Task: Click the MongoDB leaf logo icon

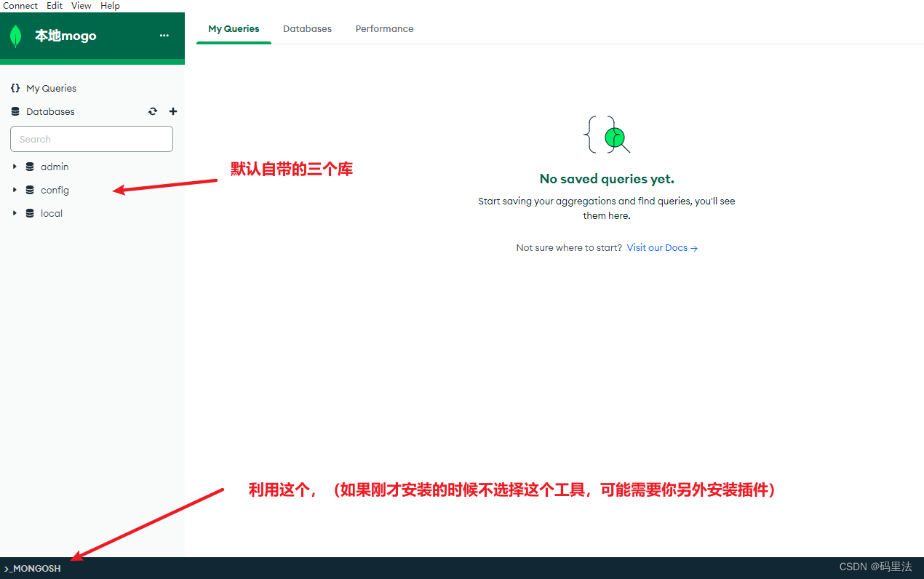Action: (15, 36)
